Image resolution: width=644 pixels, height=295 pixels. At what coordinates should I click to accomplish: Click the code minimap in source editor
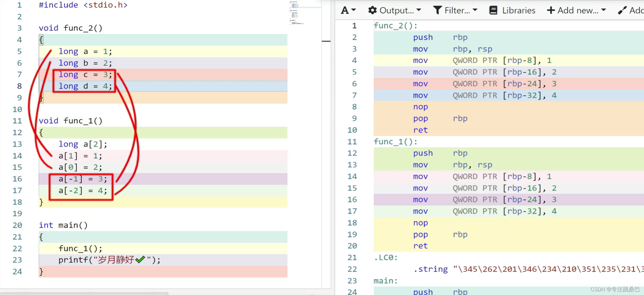296,13
